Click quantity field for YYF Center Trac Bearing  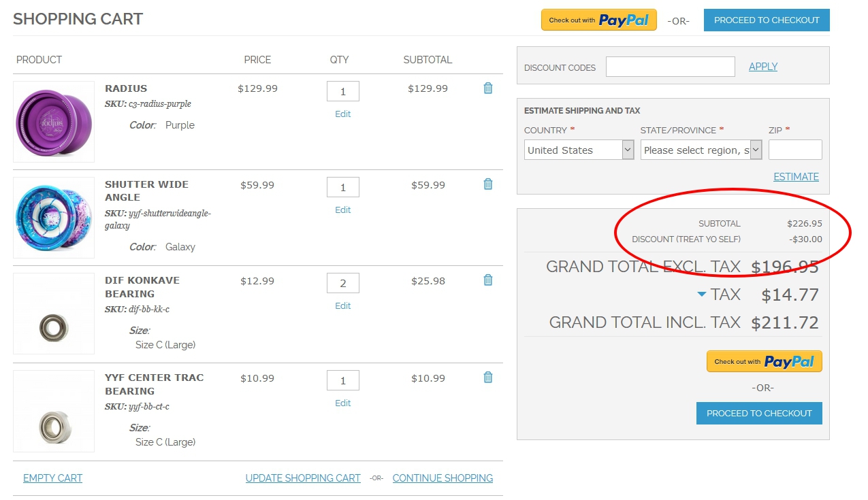point(343,380)
